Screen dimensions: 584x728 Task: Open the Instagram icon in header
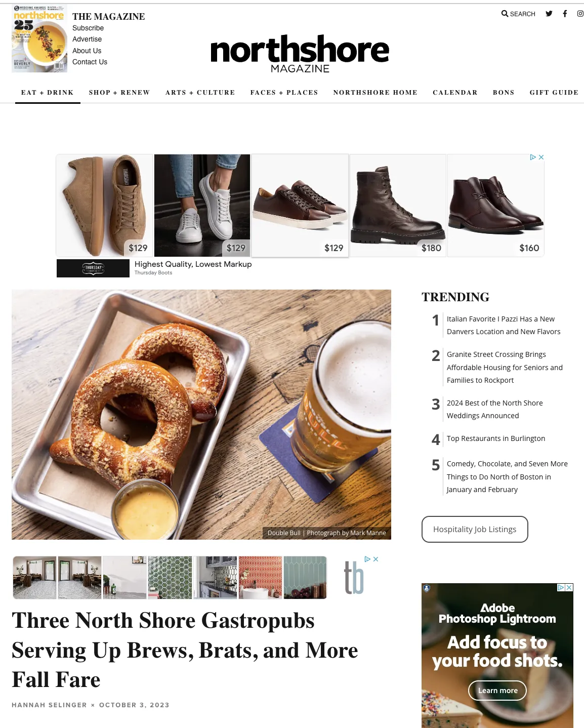click(580, 14)
